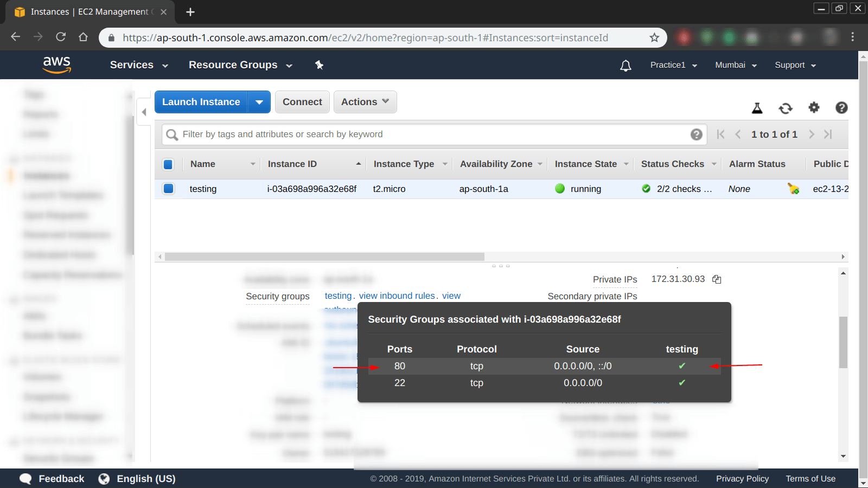Image resolution: width=868 pixels, height=488 pixels.
Task: Open Name column filter dropdown
Action: click(x=253, y=164)
